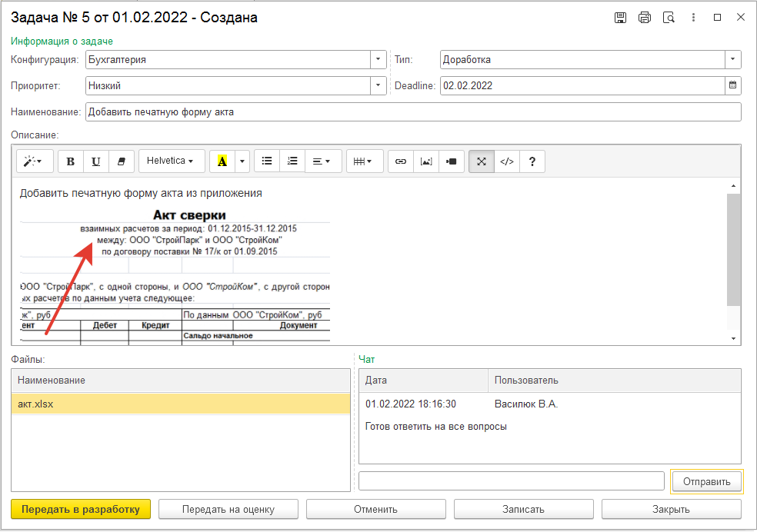
Task: Select акт.xlsx in the files list
Action: tap(181, 404)
